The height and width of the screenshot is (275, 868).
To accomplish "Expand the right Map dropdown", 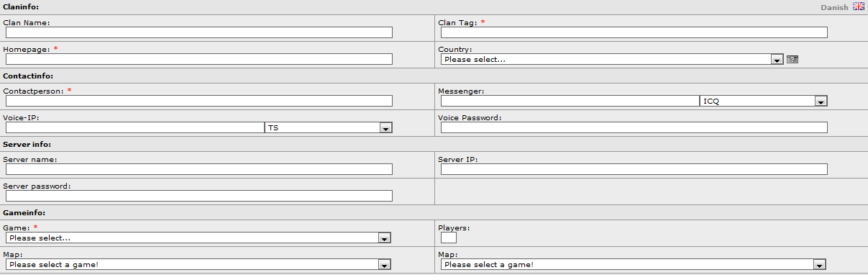I will (x=634, y=264).
